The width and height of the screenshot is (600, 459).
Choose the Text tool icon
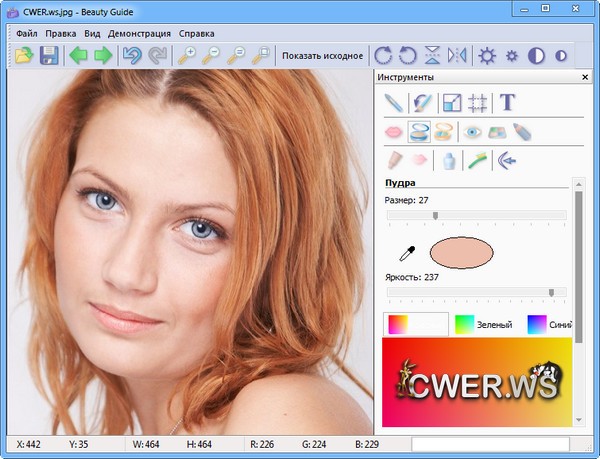(x=508, y=102)
